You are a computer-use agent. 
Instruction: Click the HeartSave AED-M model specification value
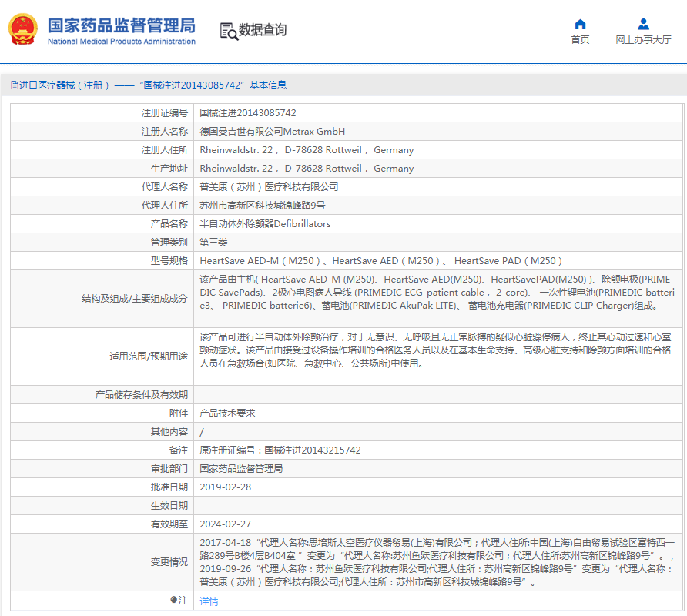[380, 261]
